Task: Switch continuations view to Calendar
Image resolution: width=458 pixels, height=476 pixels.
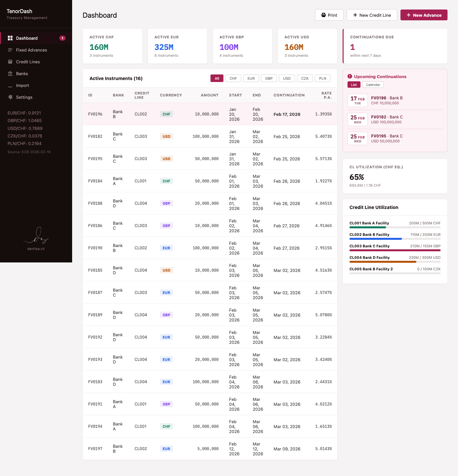Action: tap(373, 85)
